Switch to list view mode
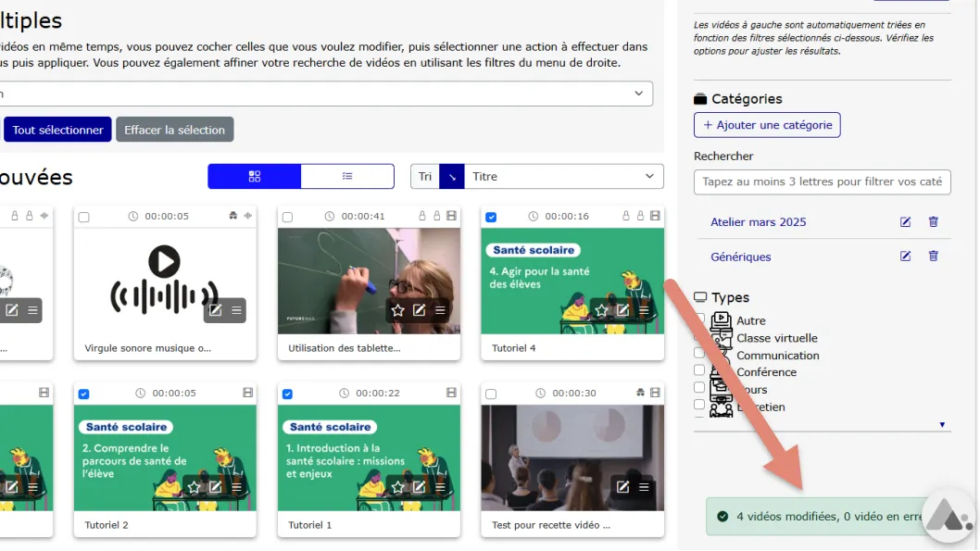The image size is (980, 551). tap(347, 176)
